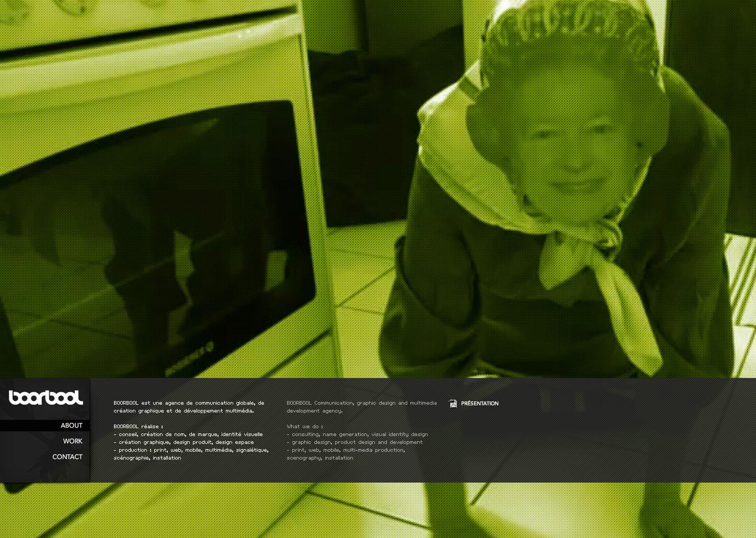Click the line "print, web, mobile, multi-media production,"
Image resolution: width=756 pixels, height=538 pixels.
346,450
